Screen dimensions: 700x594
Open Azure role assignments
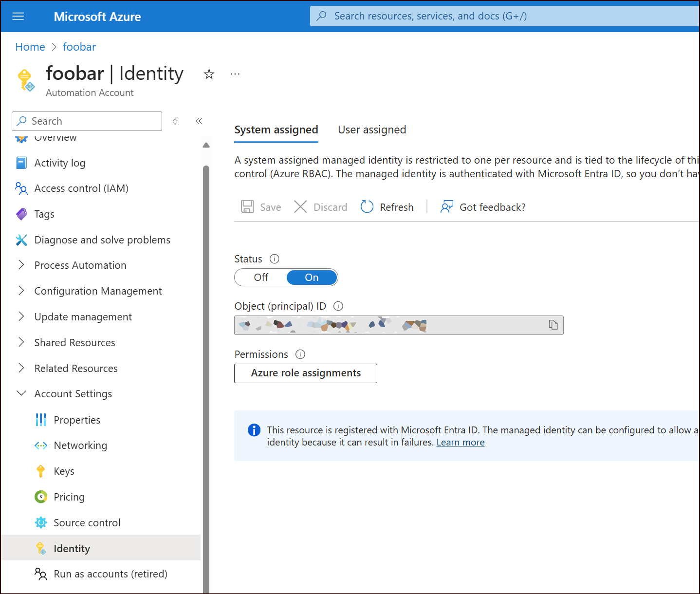pos(306,373)
